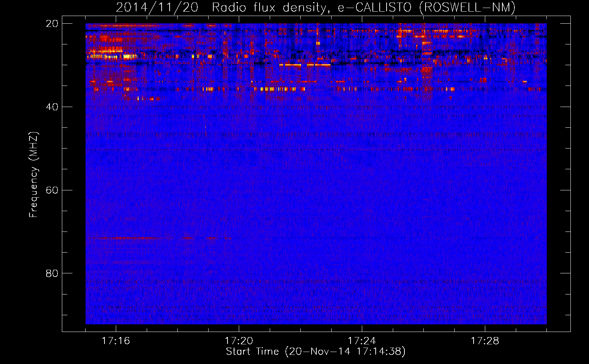Click the 17:20 time tick label
Screen dimensions: 589x364
(x=239, y=341)
